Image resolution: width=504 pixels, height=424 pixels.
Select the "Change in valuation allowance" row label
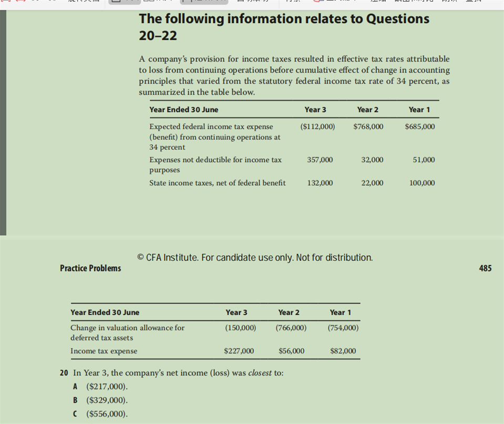click(128, 332)
